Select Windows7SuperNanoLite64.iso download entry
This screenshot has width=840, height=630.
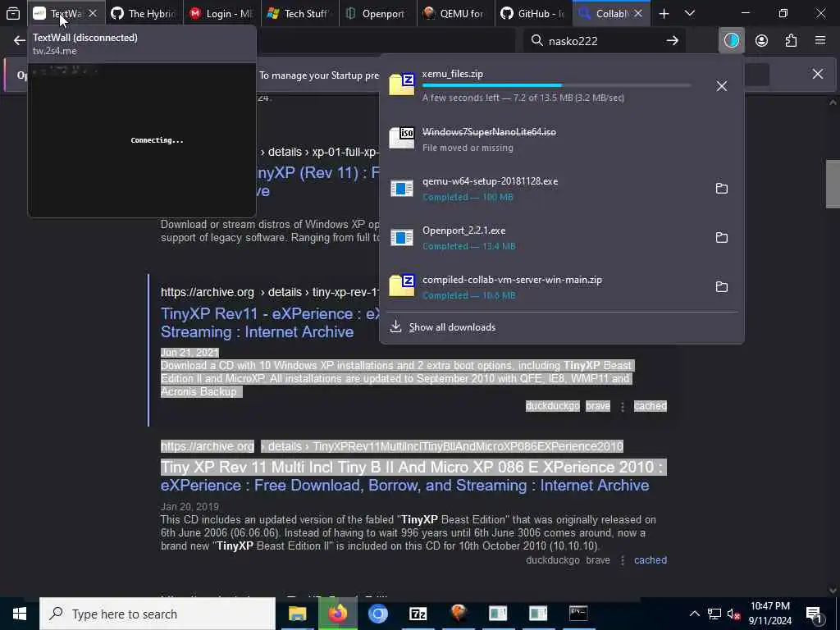pos(561,139)
